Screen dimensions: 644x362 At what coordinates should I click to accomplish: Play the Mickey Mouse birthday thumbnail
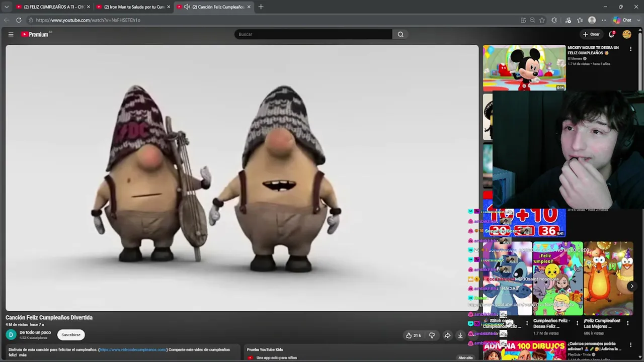(524, 68)
